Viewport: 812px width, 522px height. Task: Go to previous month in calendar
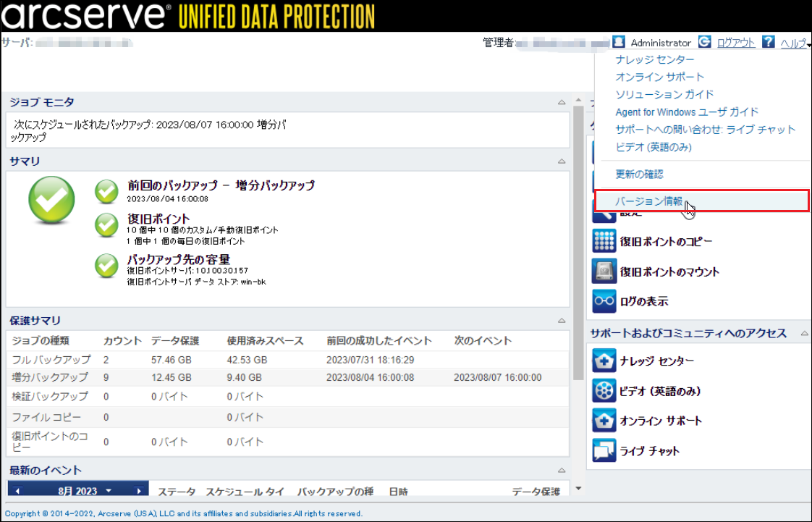[18, 491]
